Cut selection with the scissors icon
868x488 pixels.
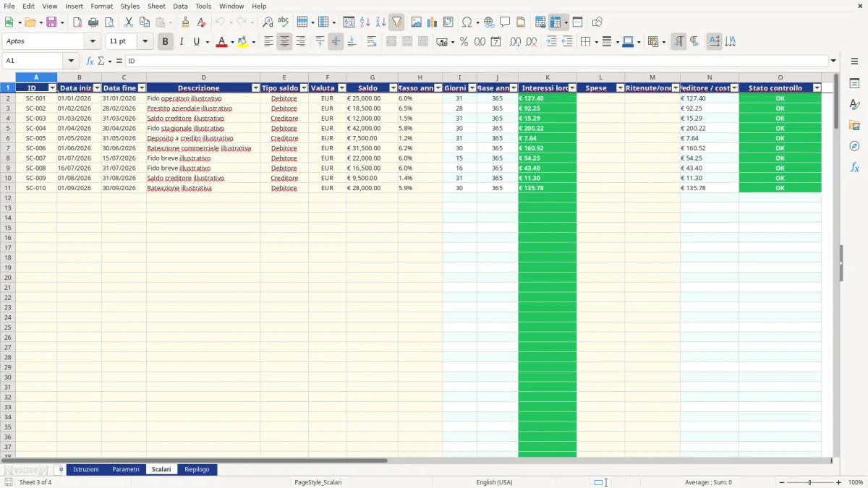[x=129, y=22]
